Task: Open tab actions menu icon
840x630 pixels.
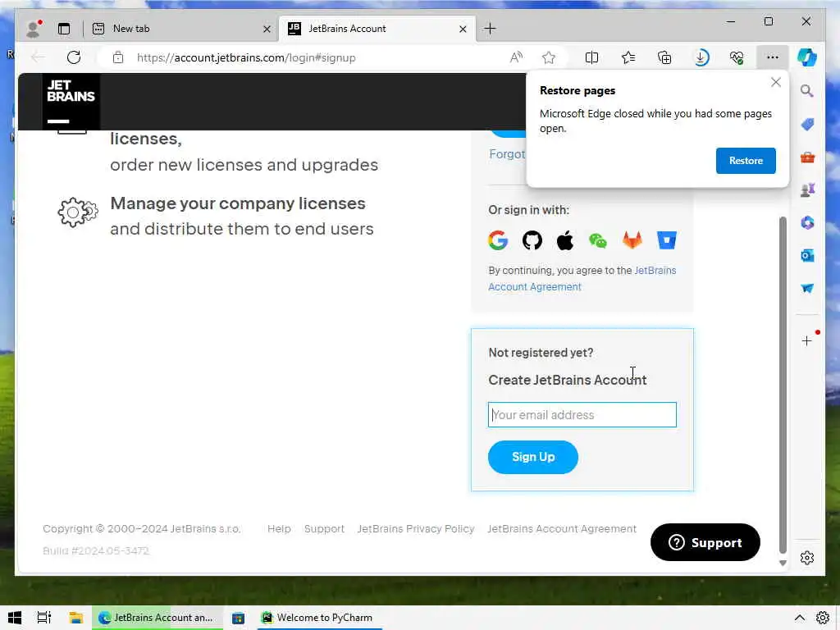Action: point(64,29)
